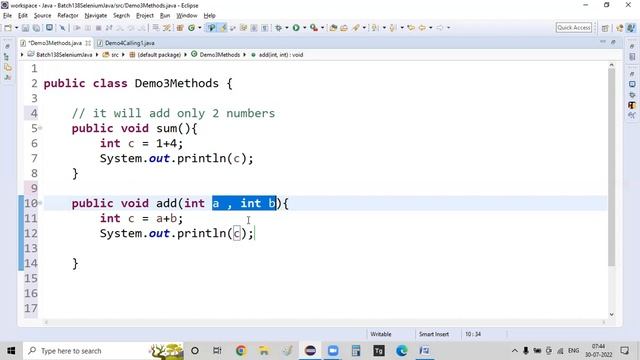The image size is (640, 360).
Task: Open the Project menu
Action: 144,16
